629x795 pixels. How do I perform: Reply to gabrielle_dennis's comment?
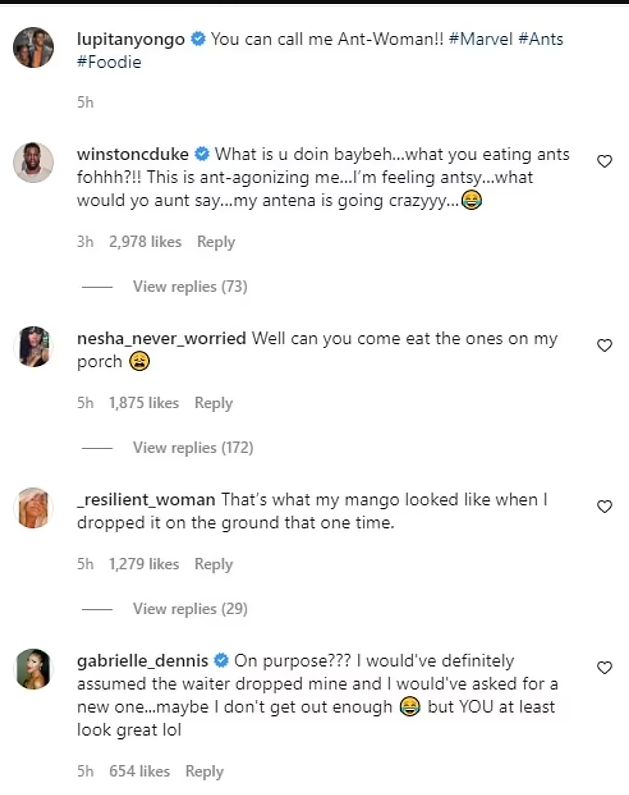click(204, 771)
